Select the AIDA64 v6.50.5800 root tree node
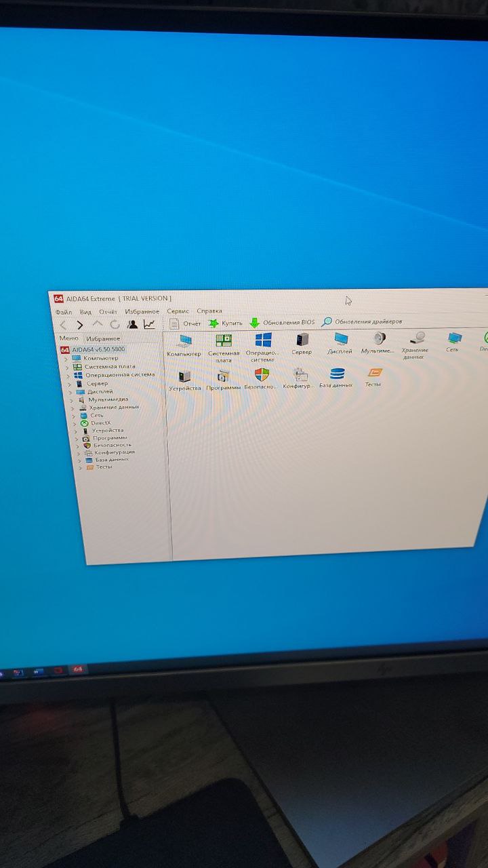The height and width of the screenshot is (868, 488). (x=93, y=349)
